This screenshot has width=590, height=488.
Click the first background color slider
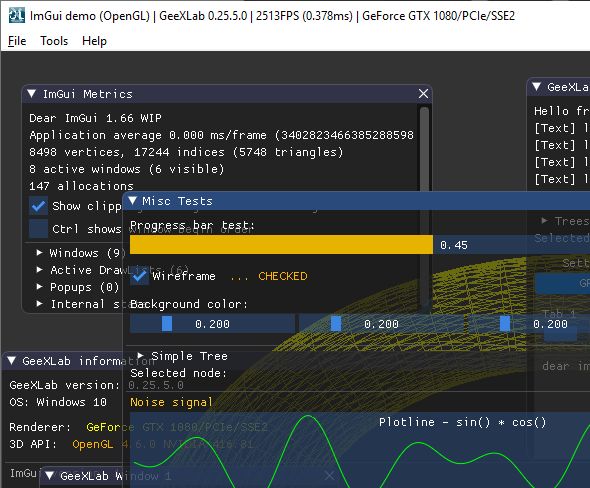click(212, 324)
